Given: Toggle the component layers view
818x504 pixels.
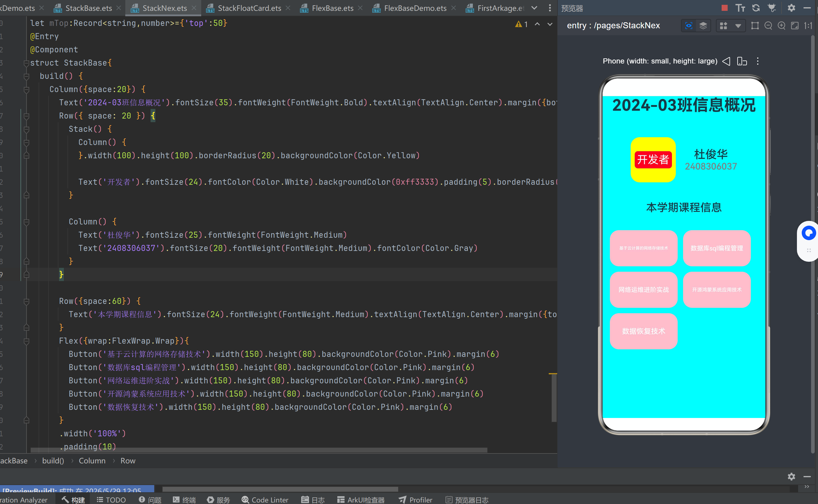Looking at the screenshot, I should pos(703,26).
